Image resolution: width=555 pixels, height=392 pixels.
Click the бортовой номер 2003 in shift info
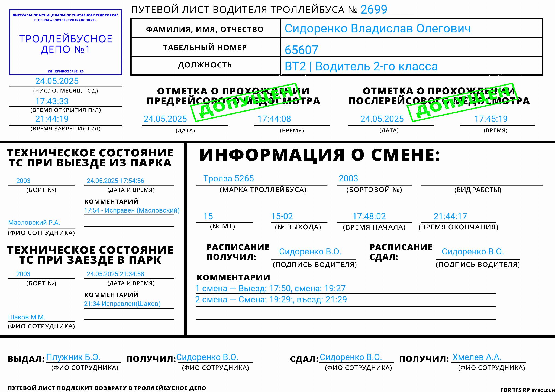(349, 178)
